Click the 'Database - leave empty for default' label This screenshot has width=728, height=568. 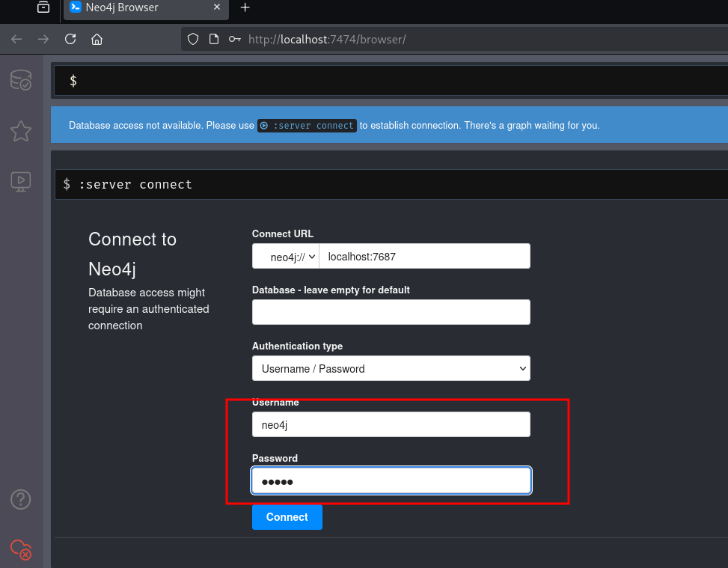point(331,290)
